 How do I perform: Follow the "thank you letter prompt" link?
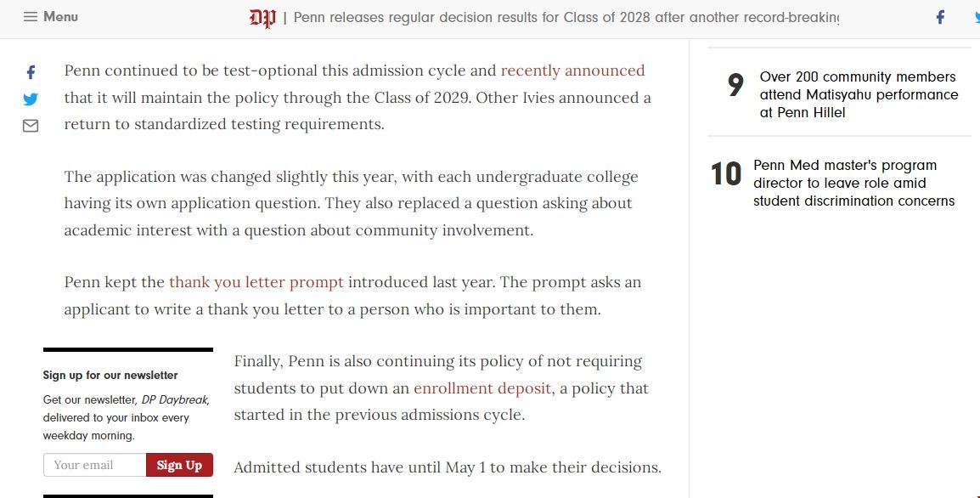[x=256, y=282]
